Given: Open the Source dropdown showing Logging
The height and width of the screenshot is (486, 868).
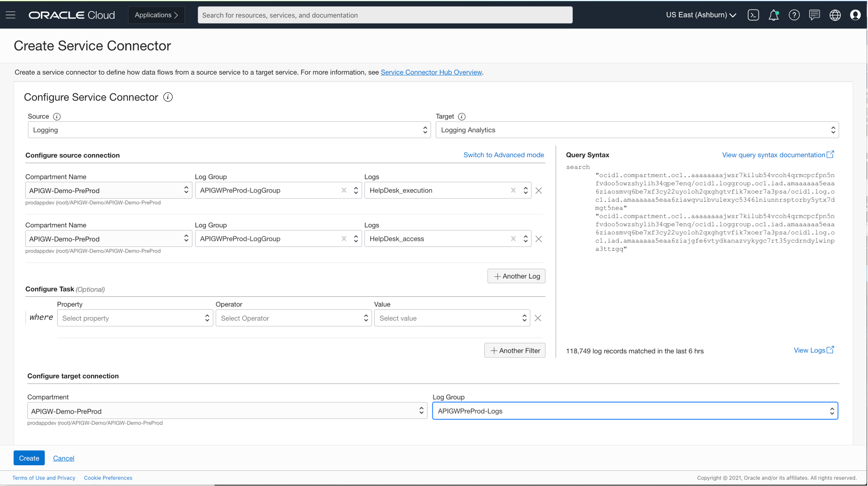Looking at the screenshot, I should pos(228,130).
